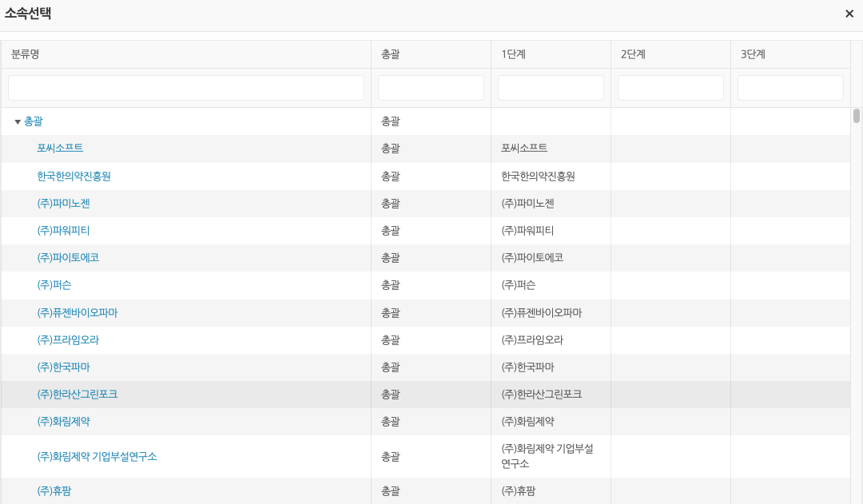This screenshot has width=863, height=504.
Task: Close the 소속선택 dialog
Action: tap(849, 14)
